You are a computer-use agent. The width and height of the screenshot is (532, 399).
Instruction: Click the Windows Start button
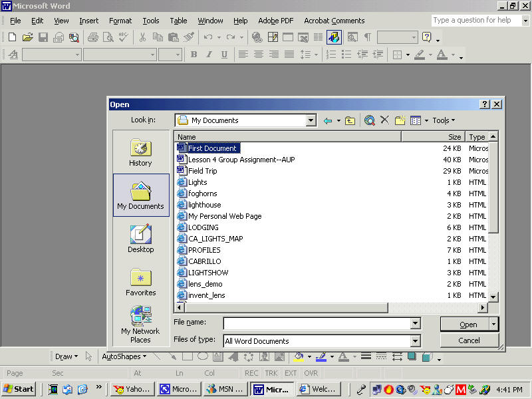coord(19,389)
